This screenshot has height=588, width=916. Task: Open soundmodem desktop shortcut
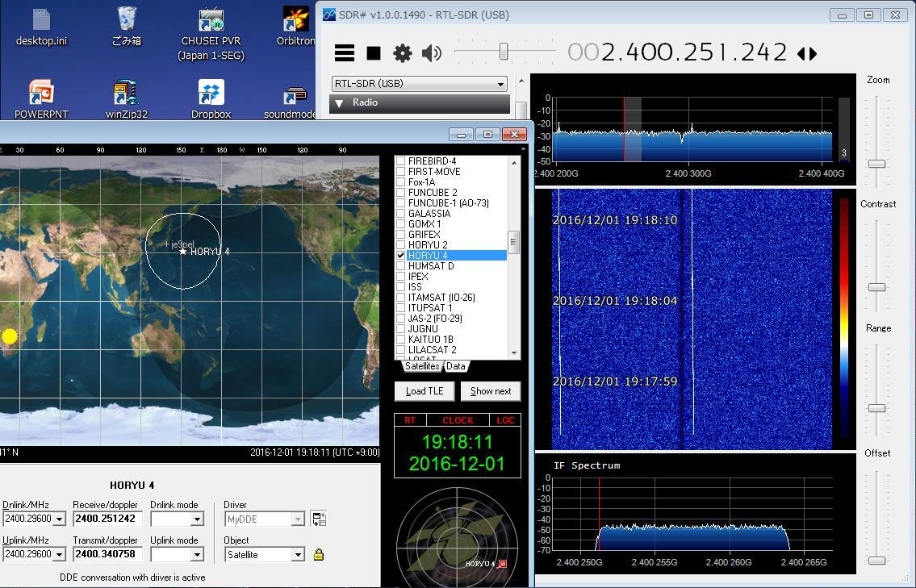pyautogui.click(x=290, y=102)
